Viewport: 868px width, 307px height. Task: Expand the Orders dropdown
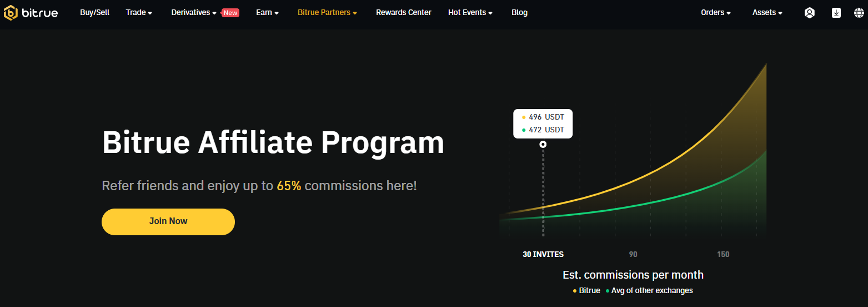(716, 12)
